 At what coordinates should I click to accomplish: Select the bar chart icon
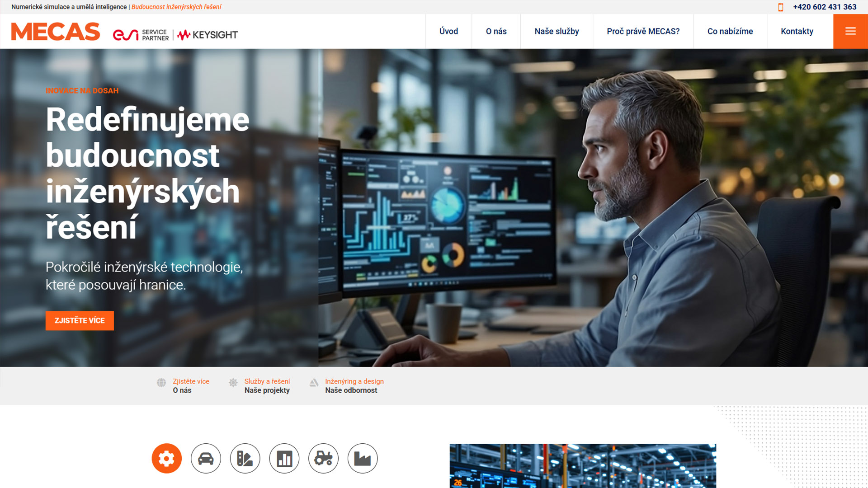click(x=284, y=458)
